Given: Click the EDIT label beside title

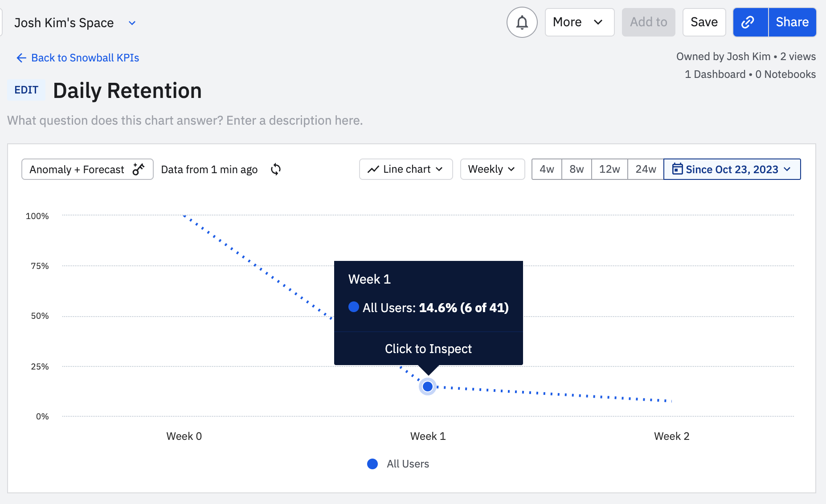Looking at the screenshot, I should [26, 90].
